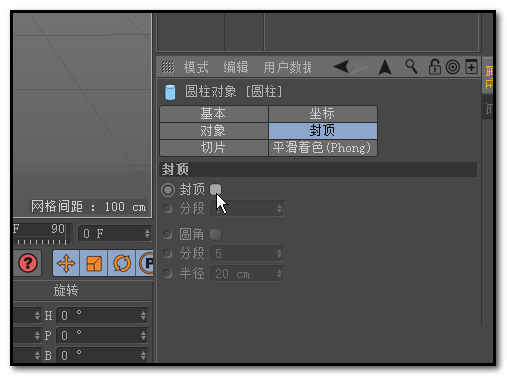Adjust the P rotation stepper arrows
507x377 pixels.
(143, 335)
